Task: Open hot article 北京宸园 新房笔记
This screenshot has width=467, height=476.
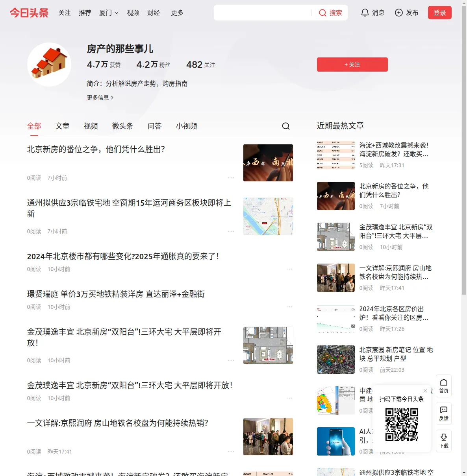Action: click(396, 354)
